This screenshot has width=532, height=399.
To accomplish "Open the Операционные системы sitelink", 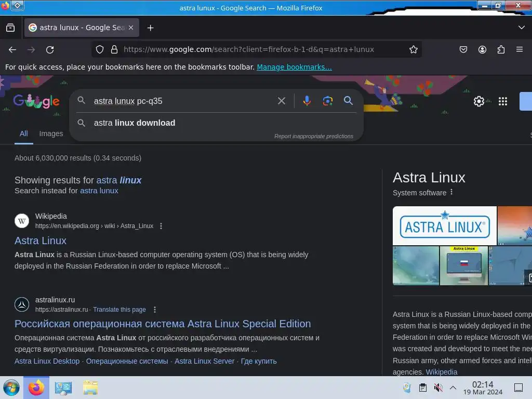I will click(127, 361).
